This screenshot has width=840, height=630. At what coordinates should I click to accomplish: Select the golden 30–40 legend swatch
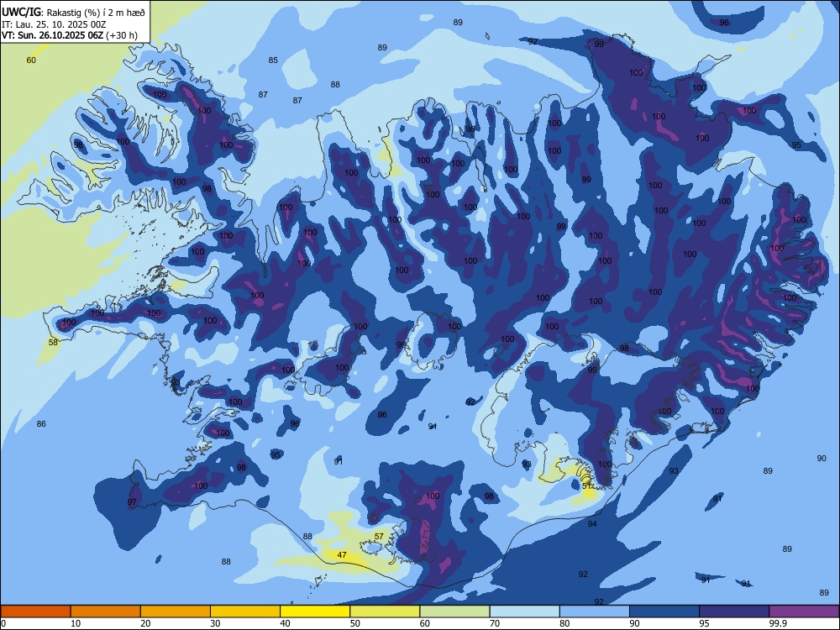coord(245,612)
